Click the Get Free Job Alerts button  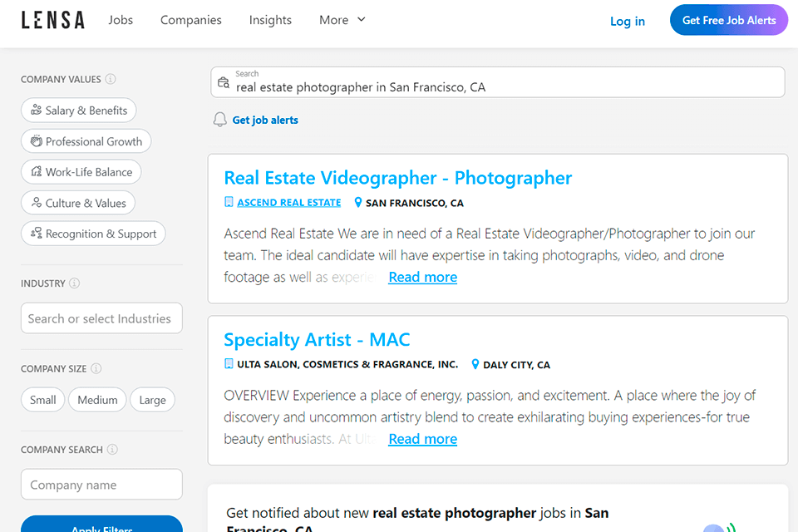coord(729,20)
